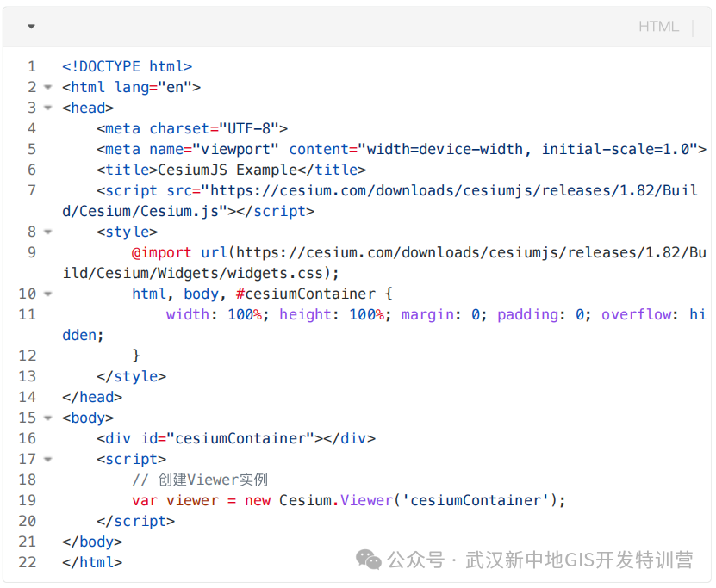
Task: Click the <!DOCTYPE html> declaration
Action: (127, 66)
